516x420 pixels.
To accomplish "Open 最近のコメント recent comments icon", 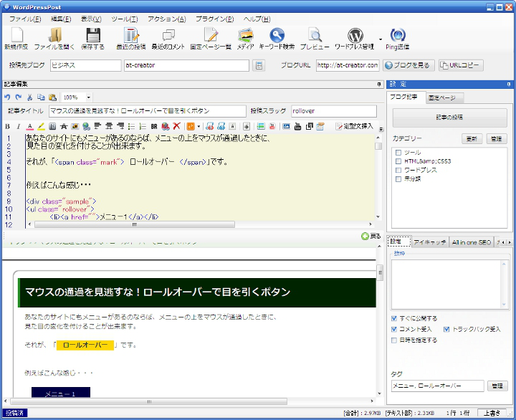I will [168, 35].
